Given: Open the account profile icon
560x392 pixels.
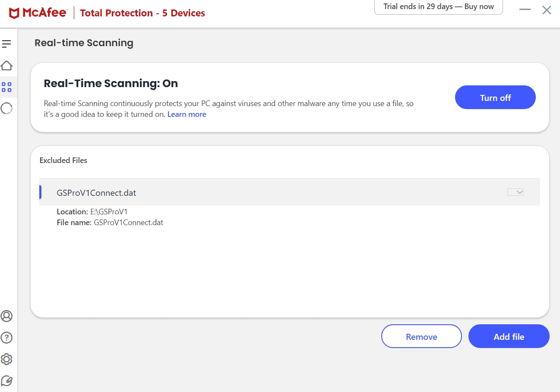Looking at the screenshot, I should 6,316.
